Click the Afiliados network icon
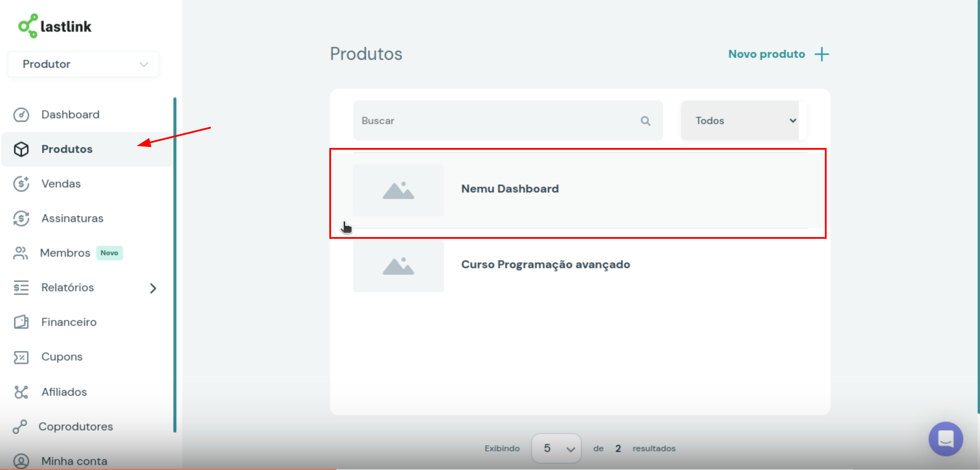Image resolution: width=980 pixels, height=470 pixels. pyautogui.click(x=21, y=392)
